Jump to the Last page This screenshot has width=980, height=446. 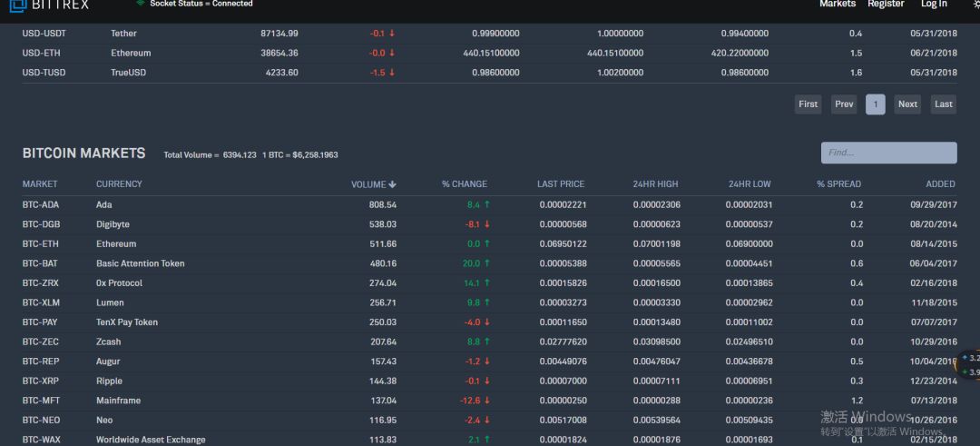click(944, 104)
